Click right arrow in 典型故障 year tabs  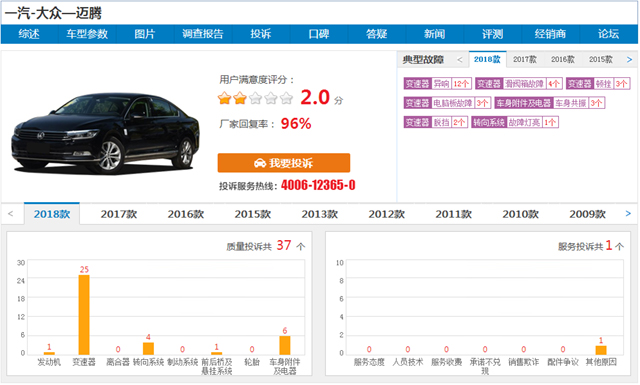[629, 60]
